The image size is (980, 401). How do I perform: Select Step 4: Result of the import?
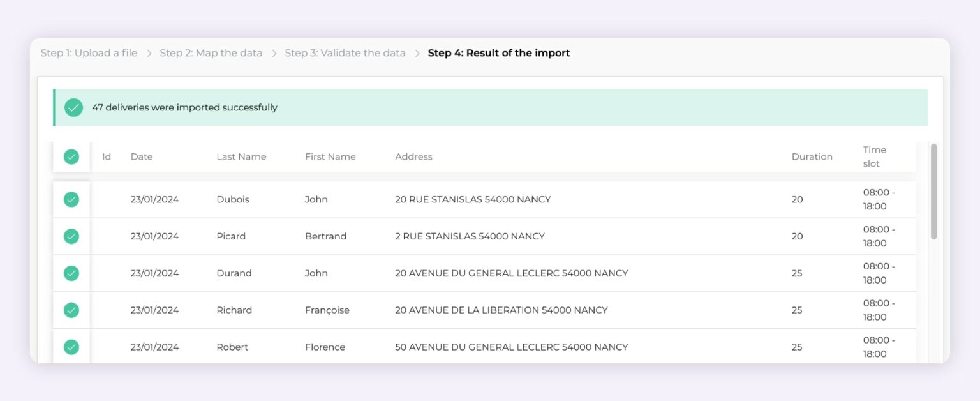498,53
